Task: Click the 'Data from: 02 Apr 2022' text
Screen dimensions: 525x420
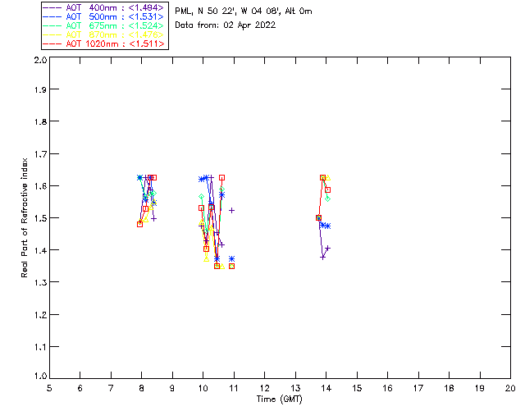Action: tap(226, 25)
